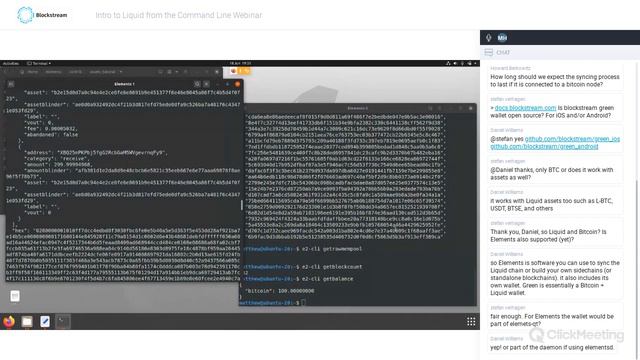Click the webinar title text
Image resolution: width=640 pixels, height=360 pixels.
point(179,15)
